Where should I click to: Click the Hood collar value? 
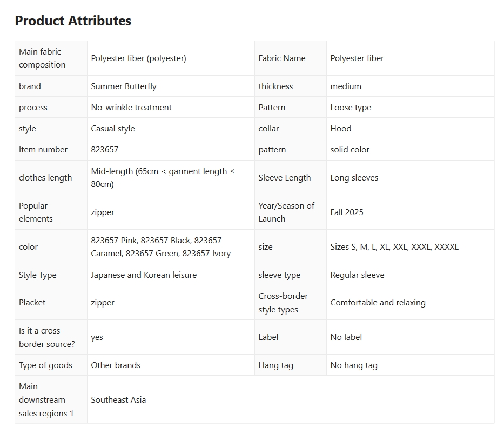341,129
